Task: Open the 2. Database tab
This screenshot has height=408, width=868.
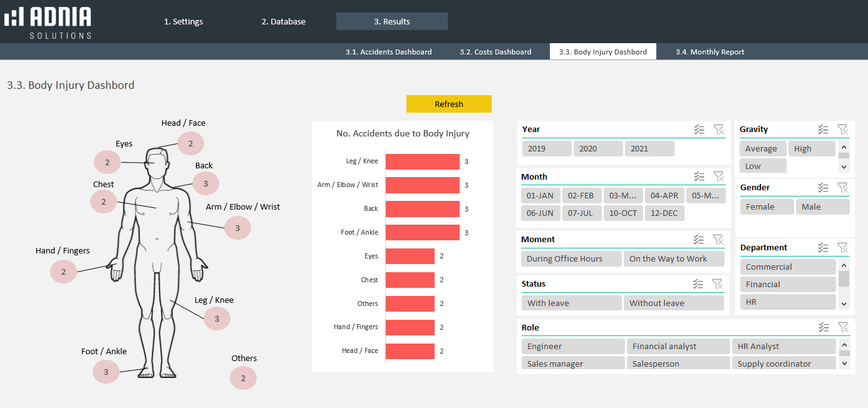Action: tap(283, 21)
